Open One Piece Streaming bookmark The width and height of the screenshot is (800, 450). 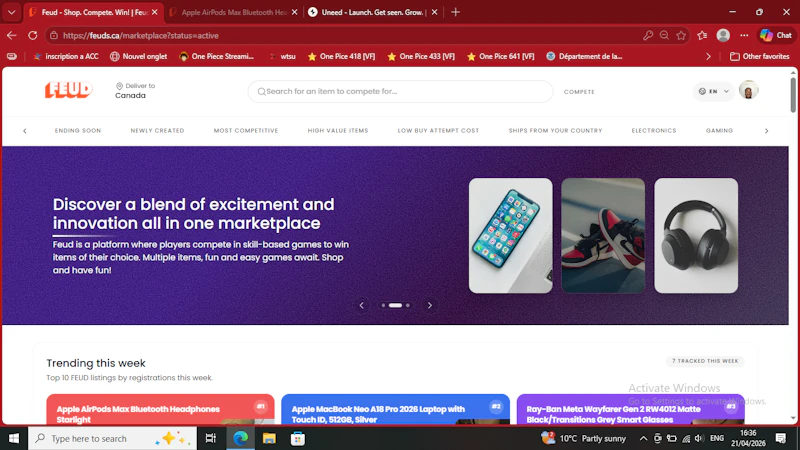tap(216, 56)
